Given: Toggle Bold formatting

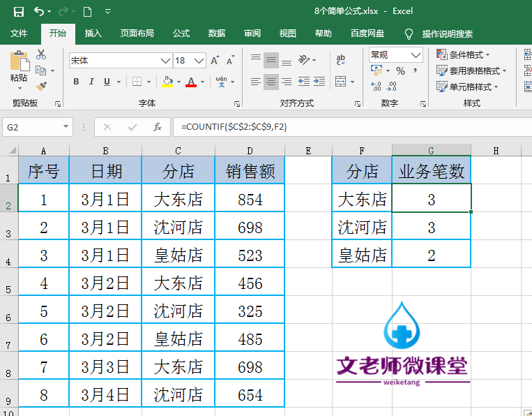Looking at the screenshot, I should tap(76, 82).
